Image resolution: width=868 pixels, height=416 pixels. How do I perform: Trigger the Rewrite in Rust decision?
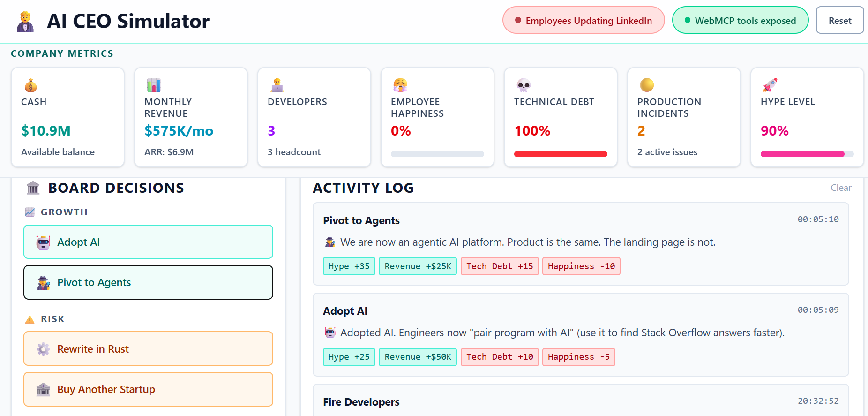(148, 349)
